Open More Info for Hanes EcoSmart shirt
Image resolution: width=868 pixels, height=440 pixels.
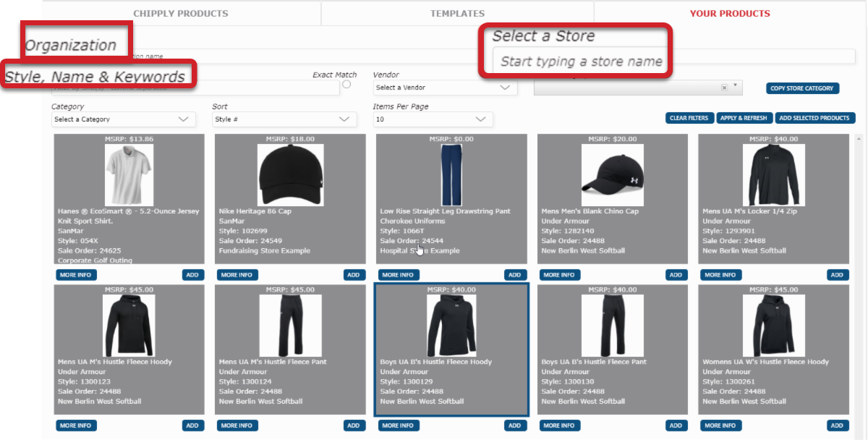tap(76, 275)
